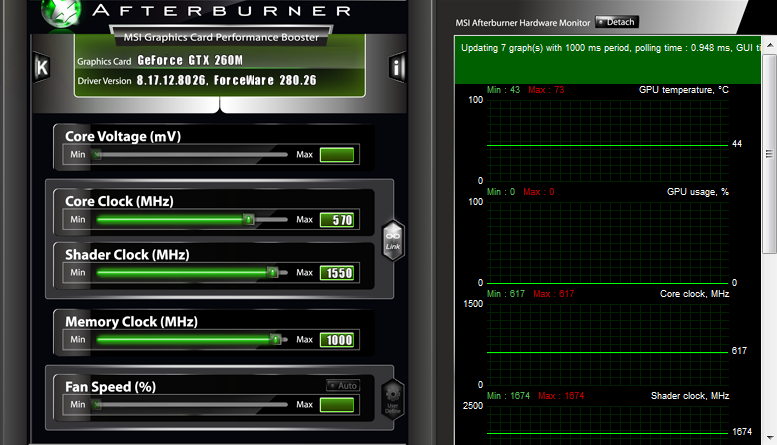Click the hardware monitor scrollbar thumb
Screen dimensions: 777x445
[770, 154]
